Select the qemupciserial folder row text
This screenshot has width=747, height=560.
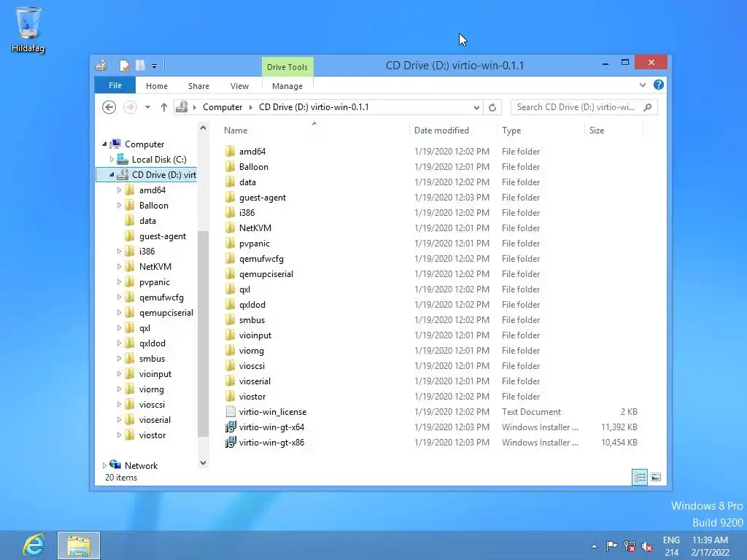(266, 274)
